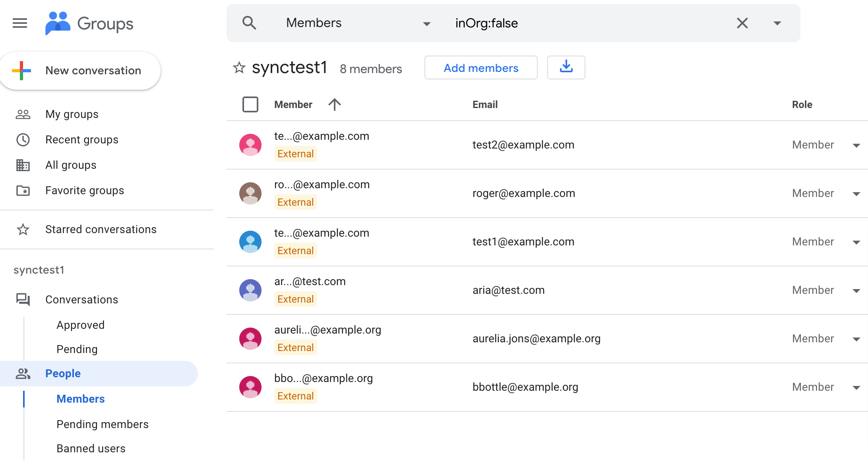Open Members search scope dropdown
The height and width of the screenshot is (463, 868).
point(426,24)
